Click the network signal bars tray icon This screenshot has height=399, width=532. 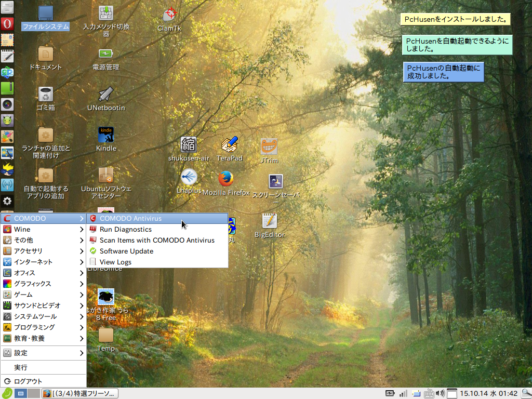point(403,394)
